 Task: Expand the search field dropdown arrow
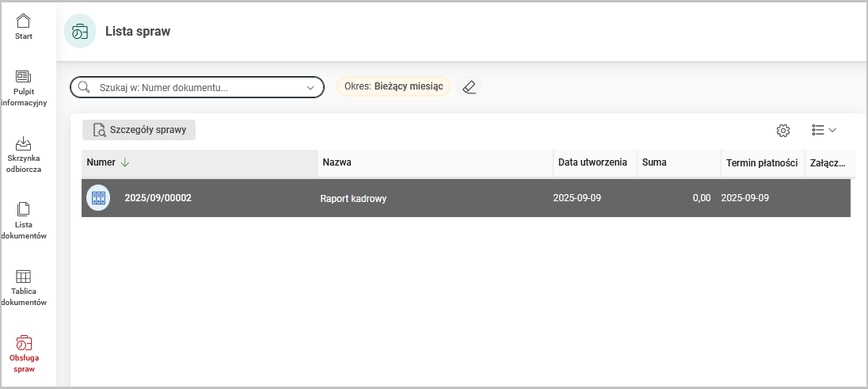pyautogui.click(x=310, y=87)
